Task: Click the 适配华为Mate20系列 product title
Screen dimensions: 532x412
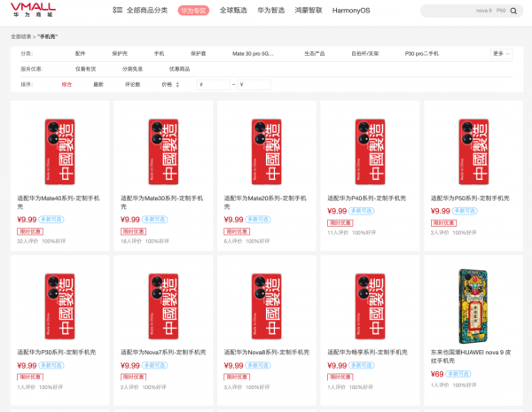Action: point(265,202)
